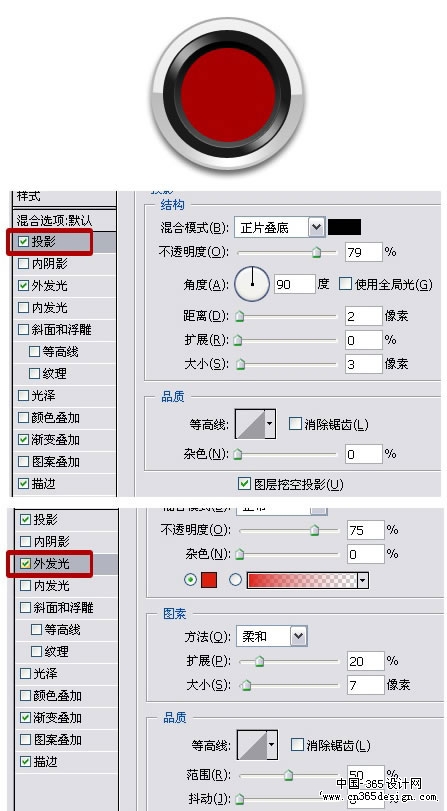Open the 混合模式 正片叠底 dropdown
This screenshot has width=447, height=811.
point(280,227)
